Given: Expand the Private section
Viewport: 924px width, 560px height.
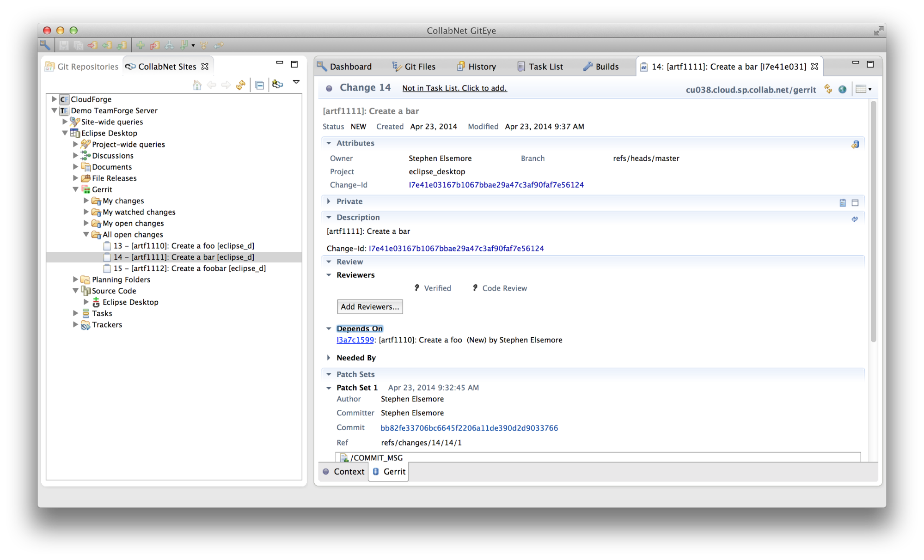Looking at the screenshot, I should tap(329, 201).
